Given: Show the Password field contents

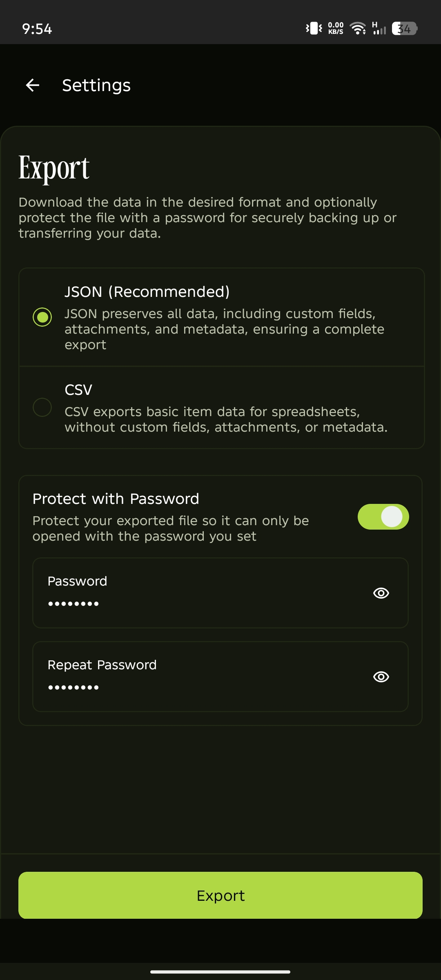Looking at the screenshot, I should tap(381, 593).
